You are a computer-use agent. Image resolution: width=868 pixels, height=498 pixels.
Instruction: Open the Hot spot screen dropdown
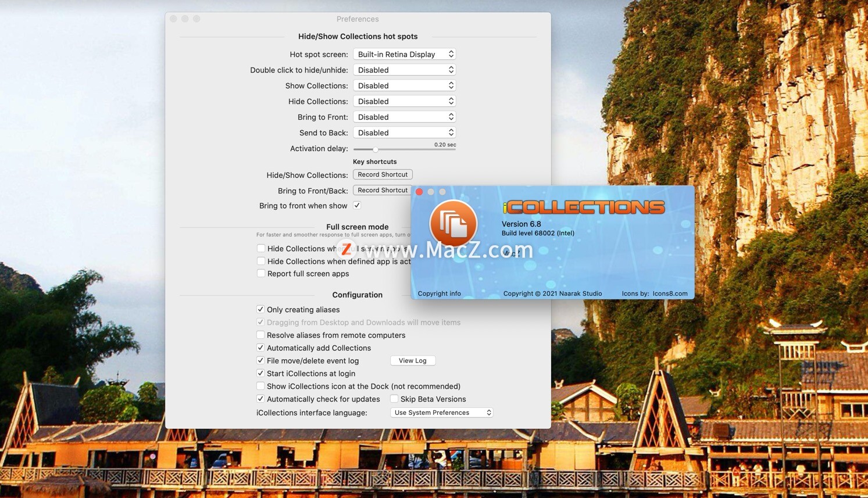pyautogui.click(x=404, y=54)
